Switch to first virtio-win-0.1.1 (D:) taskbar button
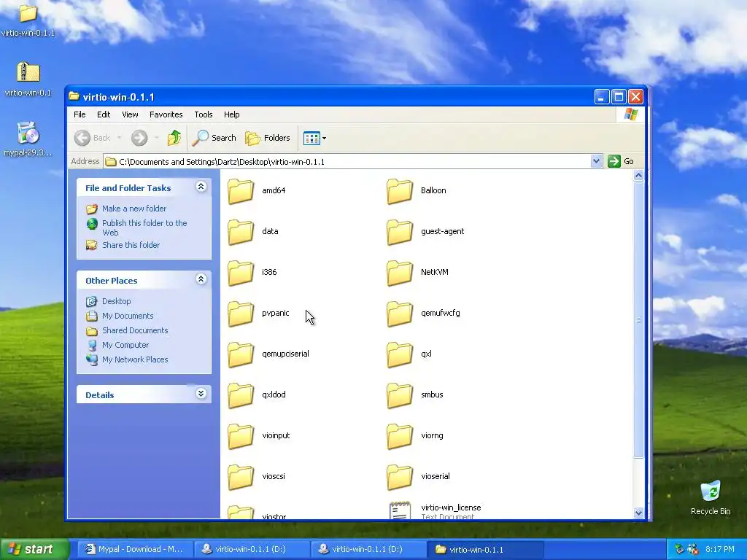This screenshot has height=560, width=747. pos(252,549)
